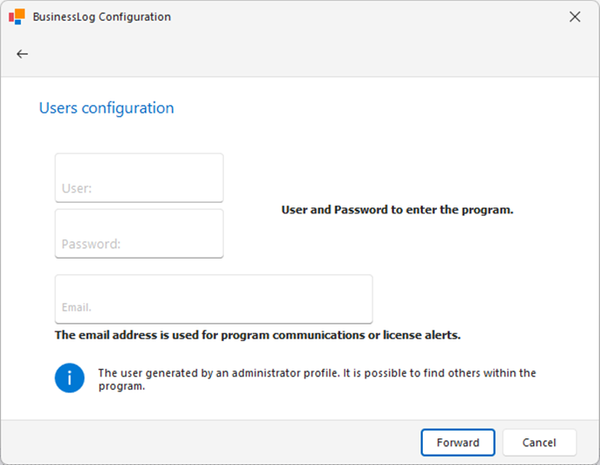
Task: Click blank toolbar space beside the back arrow
Action: click(300, 54)
